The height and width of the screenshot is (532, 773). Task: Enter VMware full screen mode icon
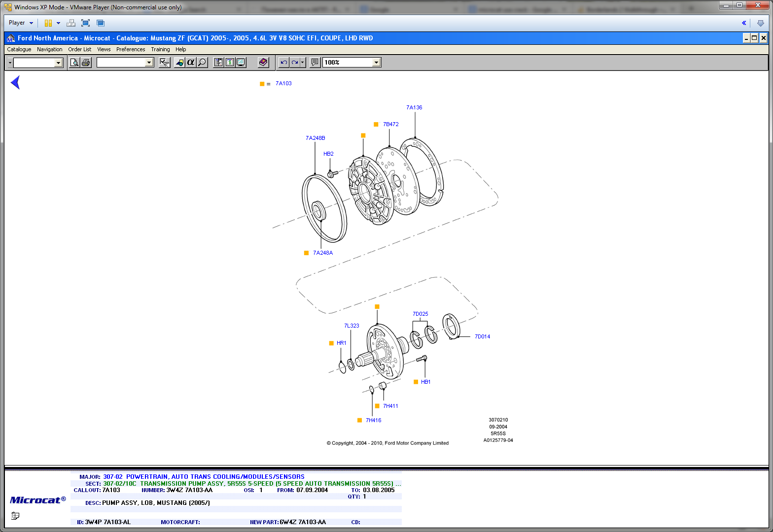tap(85, 23)
